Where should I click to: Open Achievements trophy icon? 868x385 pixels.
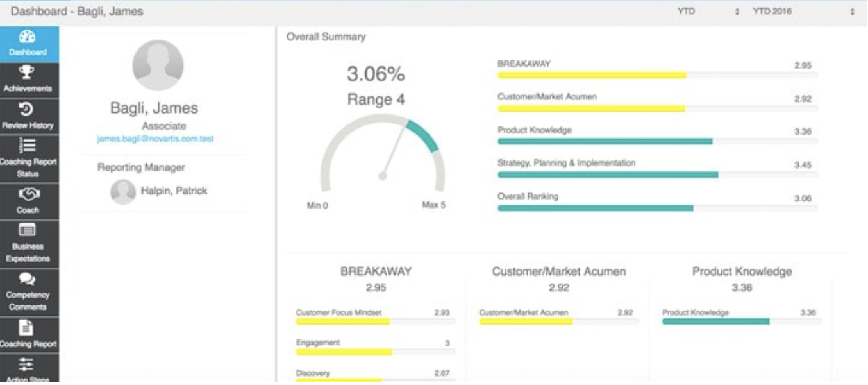pyautogui.click(x=28, y=72)
